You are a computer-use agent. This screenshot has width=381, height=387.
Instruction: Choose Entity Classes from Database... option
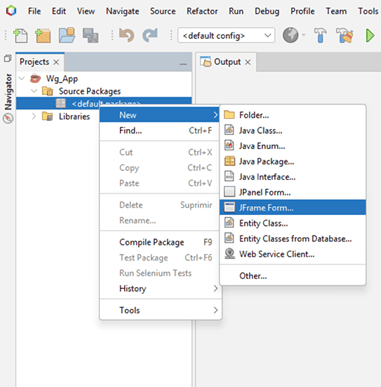tap(293, 238)
